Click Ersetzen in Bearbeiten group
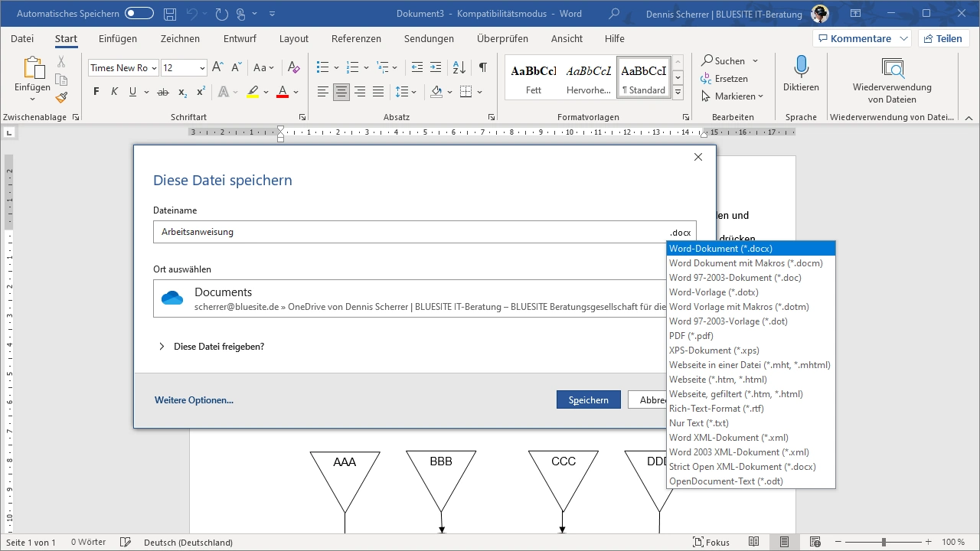 coord(724,79)
